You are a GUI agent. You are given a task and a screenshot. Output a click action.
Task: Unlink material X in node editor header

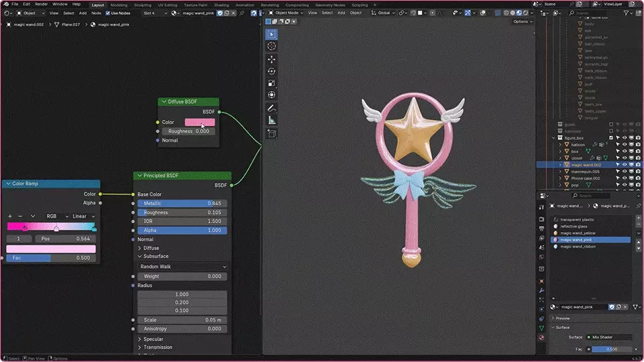point(233,13)
